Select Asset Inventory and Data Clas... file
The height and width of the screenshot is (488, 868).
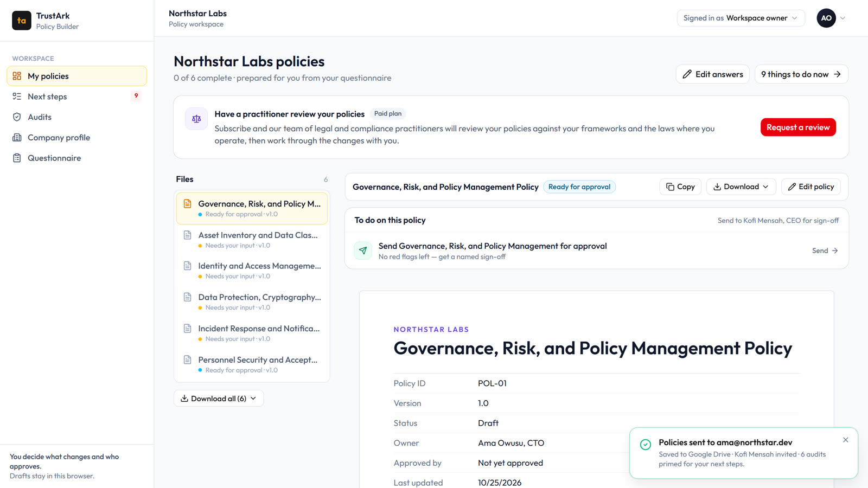[x=252, y=240]
